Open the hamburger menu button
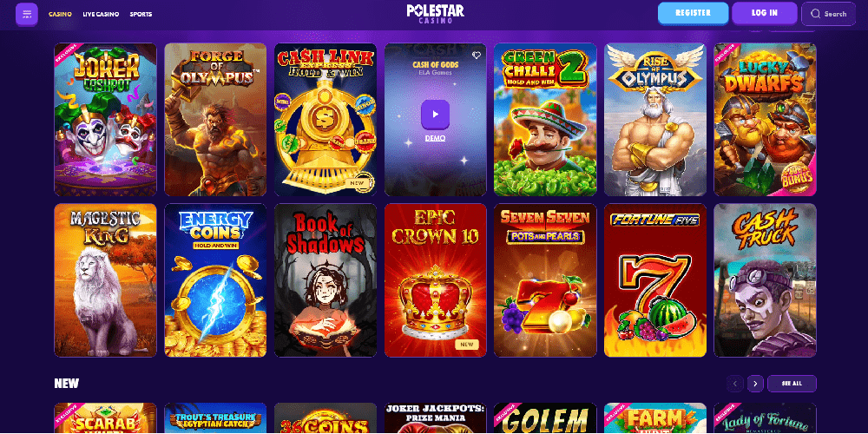 pyautogui.click(x=27, y=14)
